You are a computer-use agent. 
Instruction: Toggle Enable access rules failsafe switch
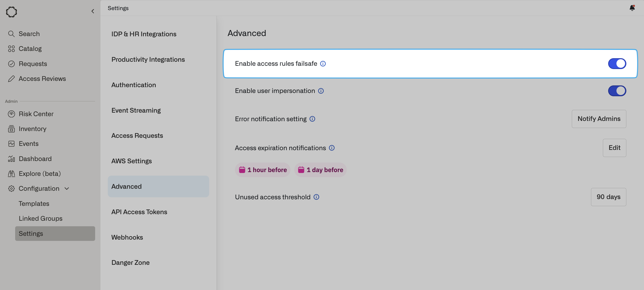(617, 63)
